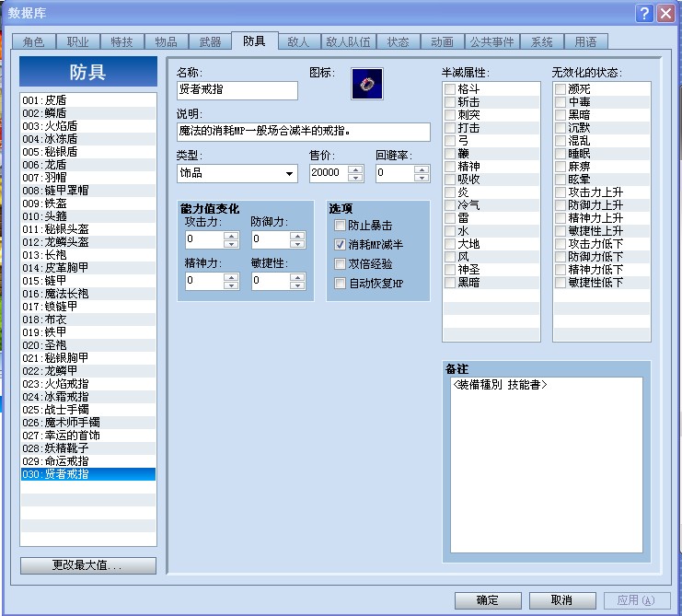
Task: Tick the 雷 element checkbox
Action: coord(450,218)
